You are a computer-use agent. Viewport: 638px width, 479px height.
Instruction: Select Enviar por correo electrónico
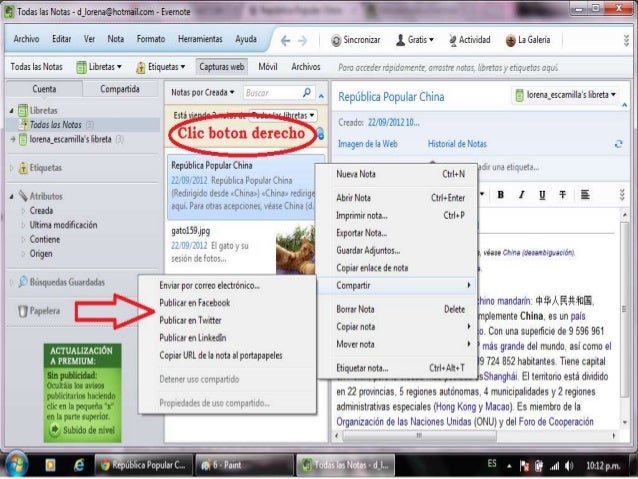point(227,285)
